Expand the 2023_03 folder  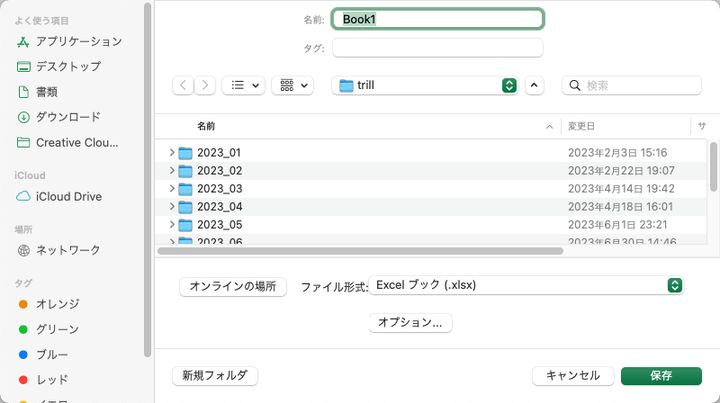[x=172, y=189]
